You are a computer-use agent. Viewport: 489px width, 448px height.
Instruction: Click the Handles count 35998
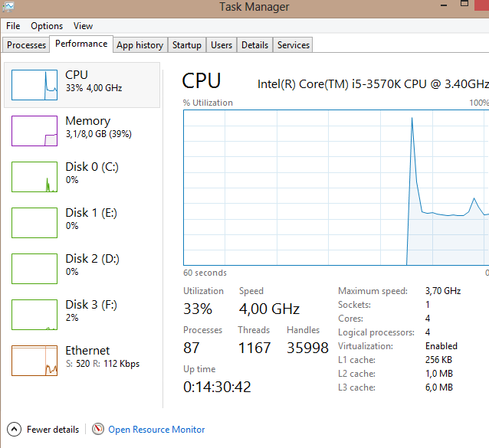[307, 348]
